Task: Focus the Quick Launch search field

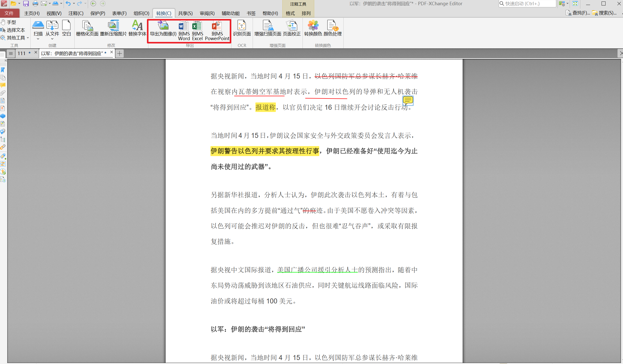Action: [527, 3]
